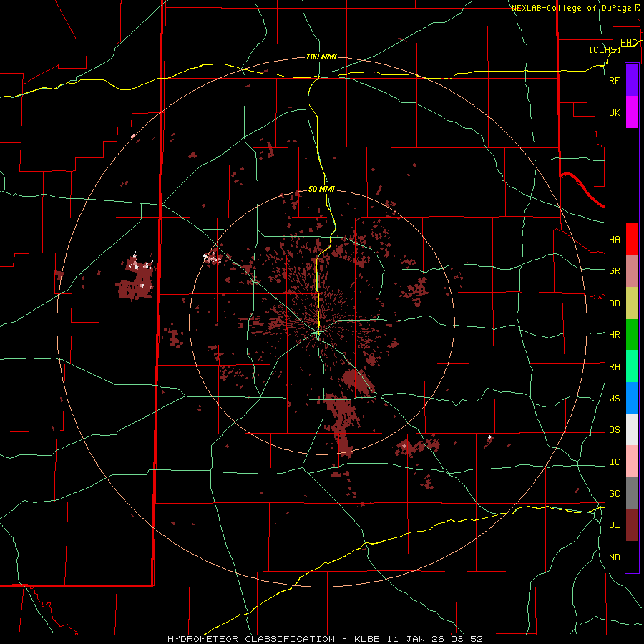
Task: Click the magenta UK color swatch
Action: pos(632,112)
